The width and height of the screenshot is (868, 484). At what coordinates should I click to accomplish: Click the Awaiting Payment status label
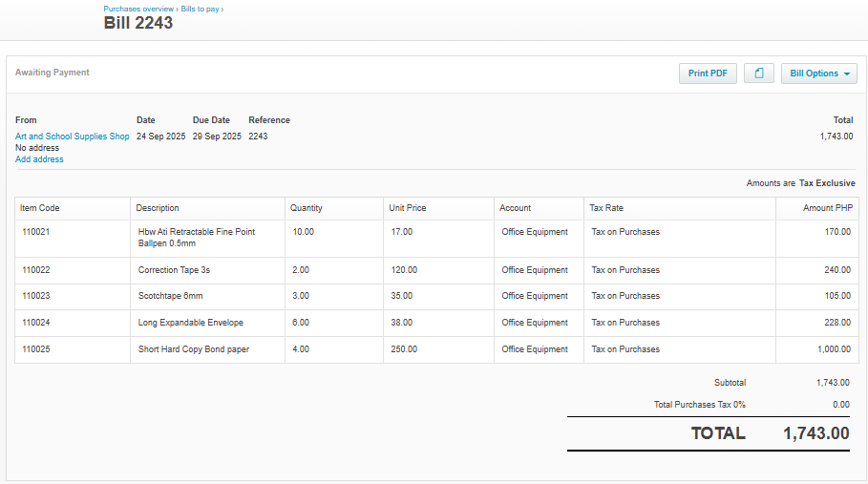pos(53,73)
